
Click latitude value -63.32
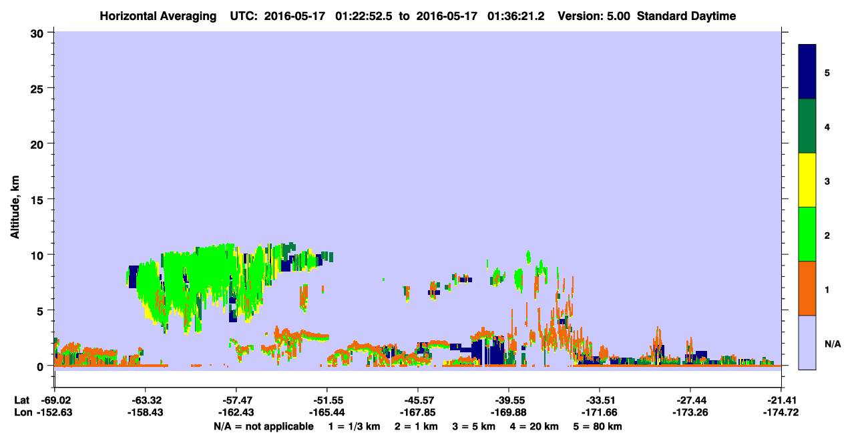point(145,400)
